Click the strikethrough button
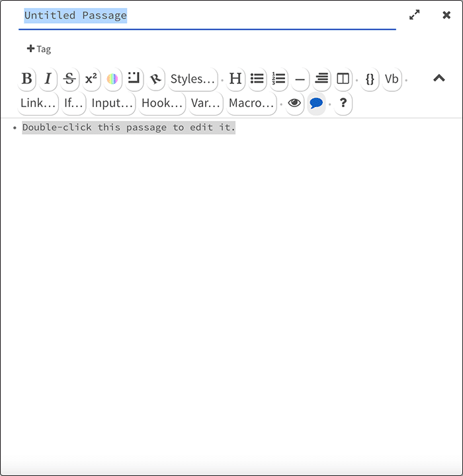Viewport: 463px width, 476px height. coord(69,79)
